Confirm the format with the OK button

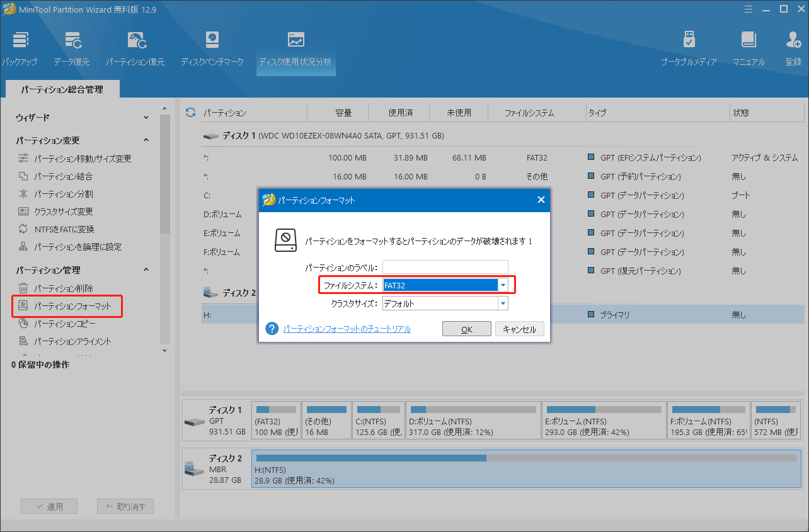pos(466,329)
